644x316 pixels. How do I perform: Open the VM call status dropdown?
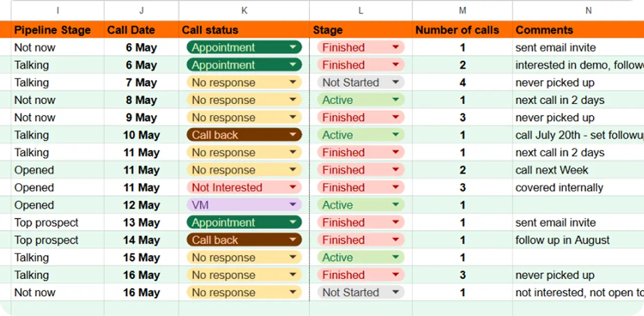pyautogui.click(x=293, y=205)
